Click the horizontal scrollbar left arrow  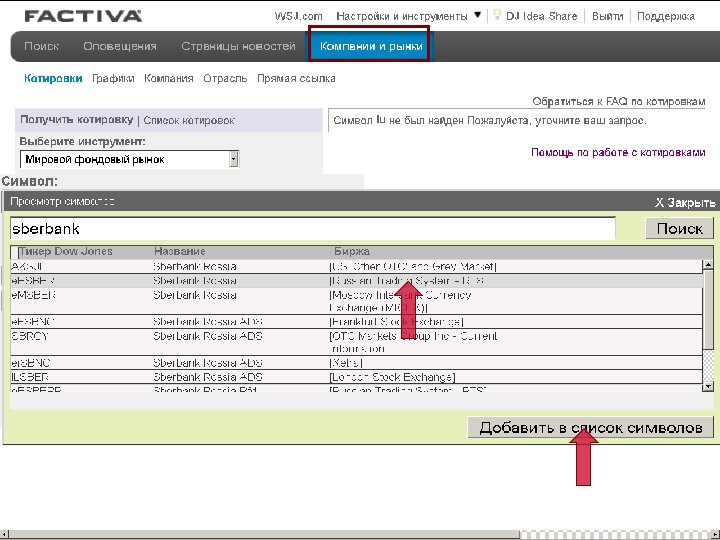(x=4, y=535)
